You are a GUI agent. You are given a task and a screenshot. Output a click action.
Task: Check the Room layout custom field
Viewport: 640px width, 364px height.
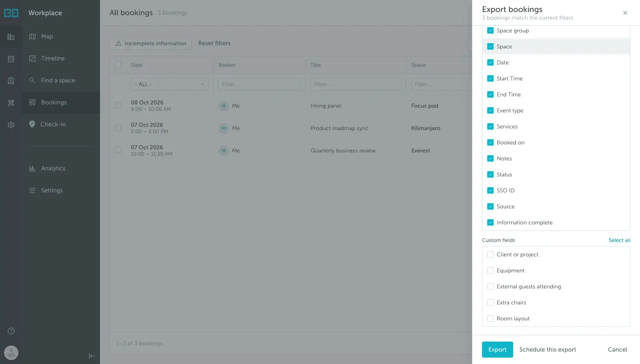coord(490,318)
